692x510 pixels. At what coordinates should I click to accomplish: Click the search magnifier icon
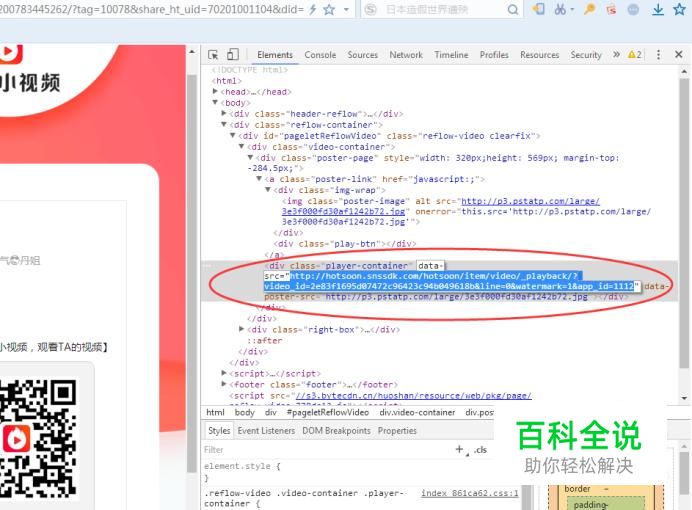click(x=512, y=9)
